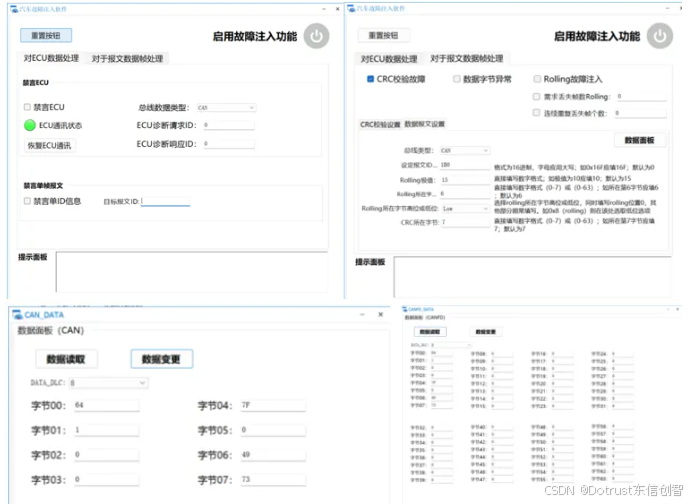Image resolution: width=690 pixels, height=504 pixels.
Task: Click the 数据面板 (CAN) heading text
Action: (x=51, y=330)
